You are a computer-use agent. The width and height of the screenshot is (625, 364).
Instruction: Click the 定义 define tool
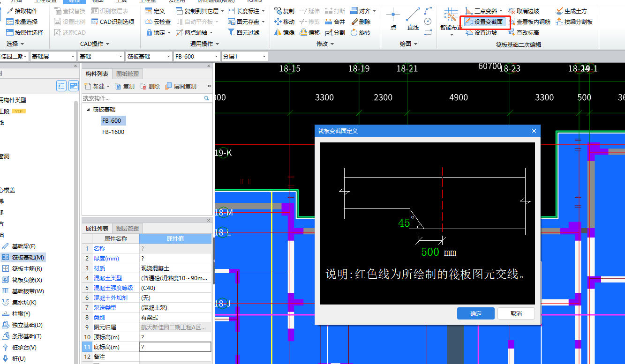click(155, 11)
